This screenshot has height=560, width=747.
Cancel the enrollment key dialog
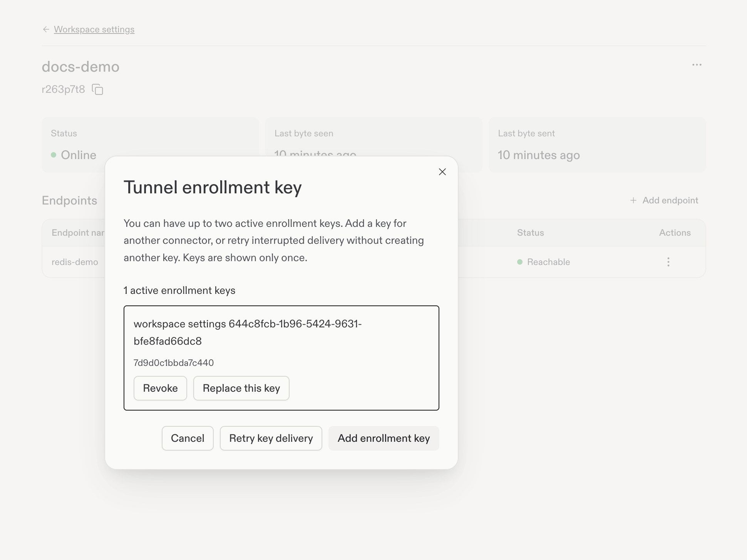click(x=188, y=438)
